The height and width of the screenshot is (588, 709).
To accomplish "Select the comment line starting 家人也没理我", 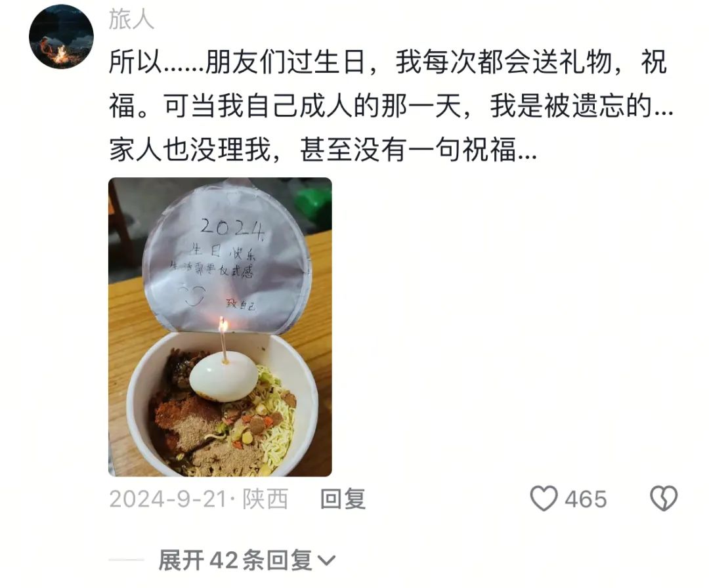I will point(323,150).
